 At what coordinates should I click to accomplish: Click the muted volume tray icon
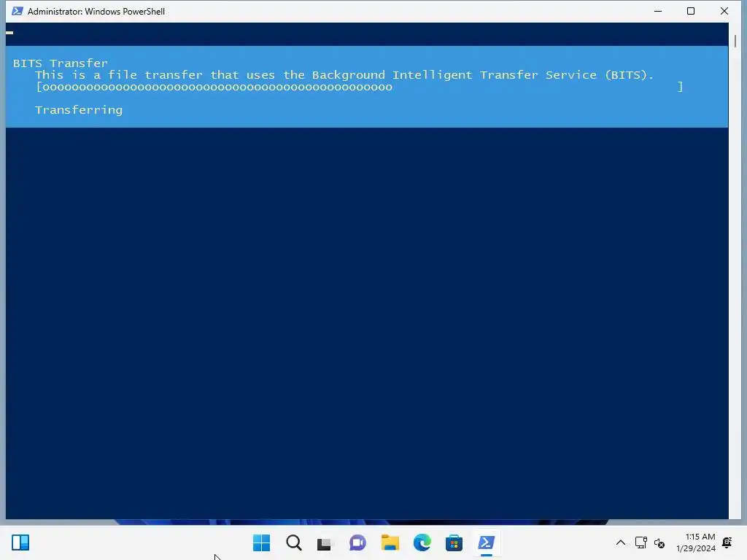(659, 542)
